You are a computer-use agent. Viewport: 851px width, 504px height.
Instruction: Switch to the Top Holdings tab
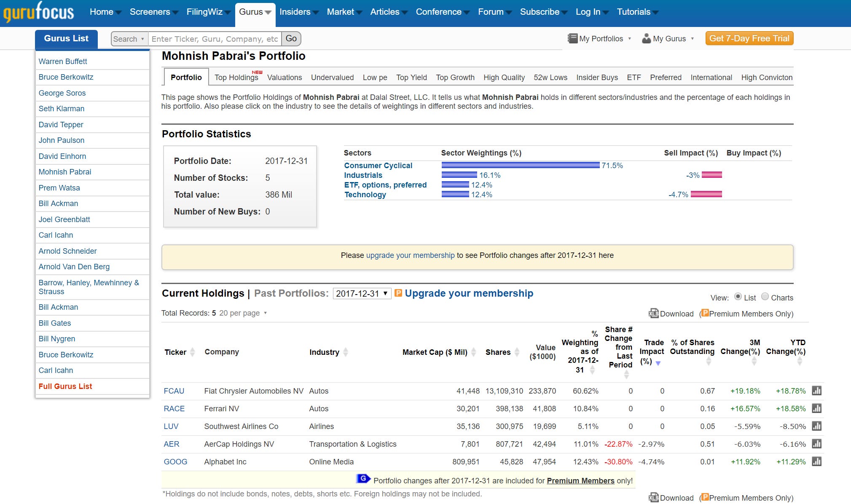[236, 78]
